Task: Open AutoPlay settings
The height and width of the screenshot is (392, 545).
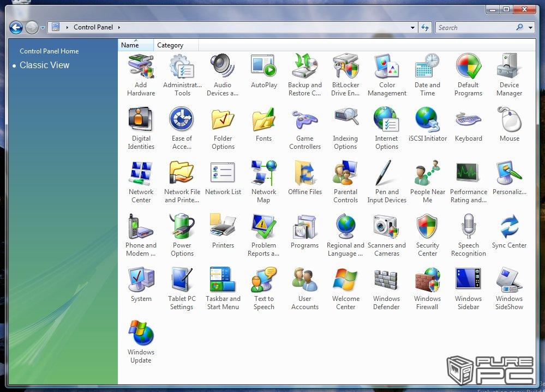Action: pos(264,71)
